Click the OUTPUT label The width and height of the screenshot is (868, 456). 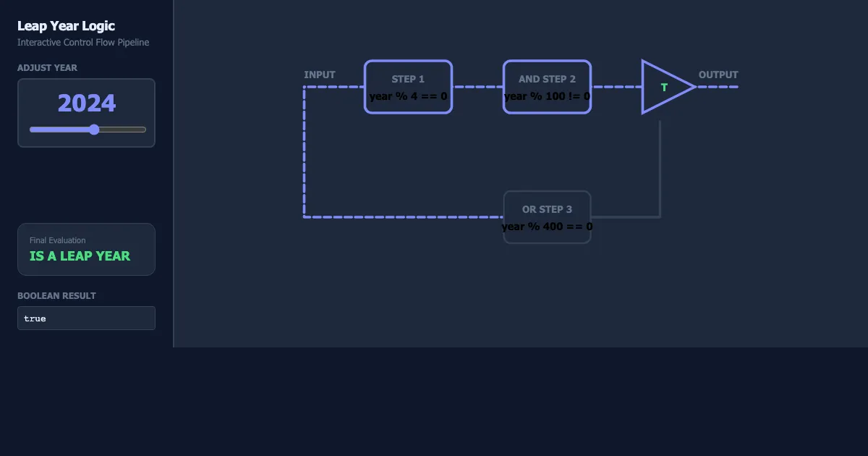pos(718,75)
